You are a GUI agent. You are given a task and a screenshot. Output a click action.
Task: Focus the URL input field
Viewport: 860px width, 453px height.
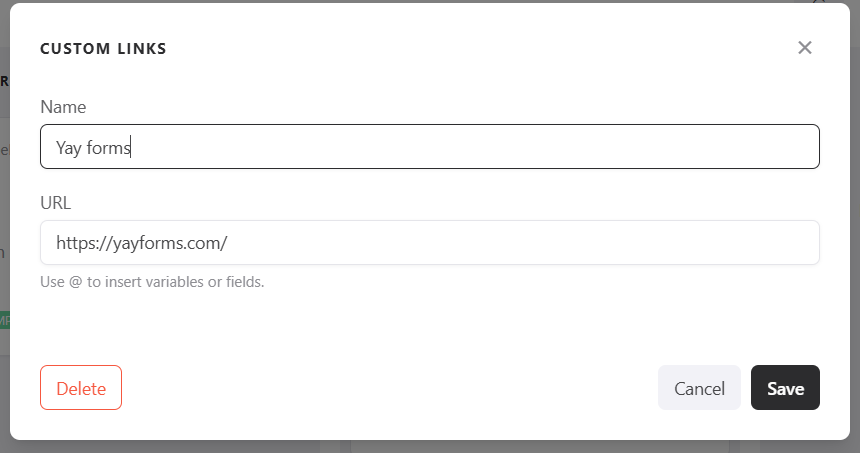(x=430, y=243)
